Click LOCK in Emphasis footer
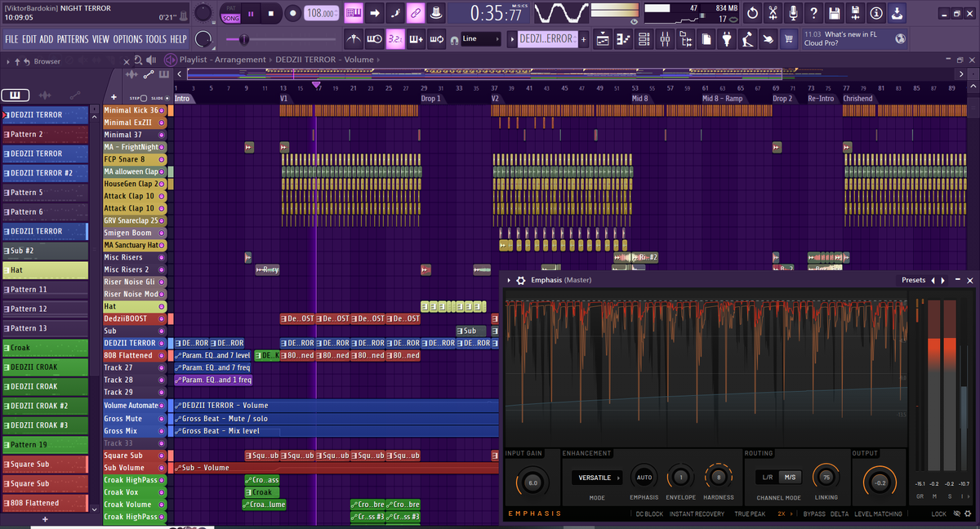The width and height of the screenshot is (980, 529). 939,514
